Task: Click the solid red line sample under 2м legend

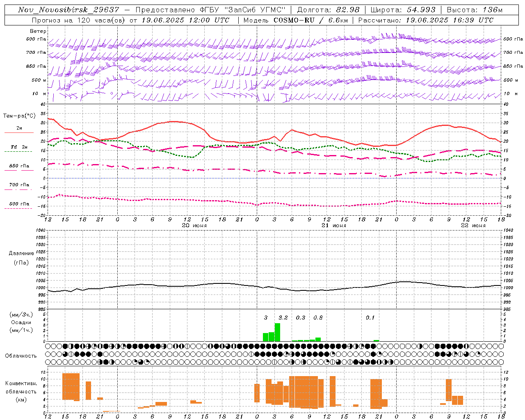Action: (x=19, y=132)
